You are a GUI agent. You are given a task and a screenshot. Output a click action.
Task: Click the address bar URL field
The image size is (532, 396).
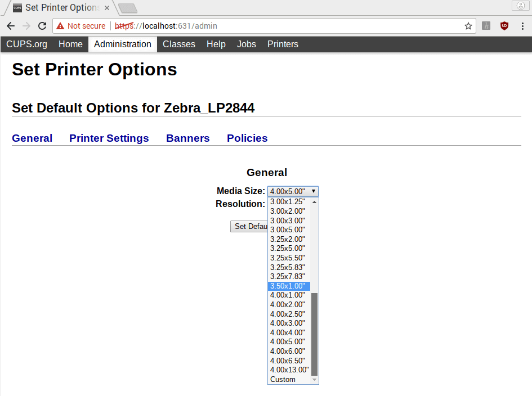264,26
